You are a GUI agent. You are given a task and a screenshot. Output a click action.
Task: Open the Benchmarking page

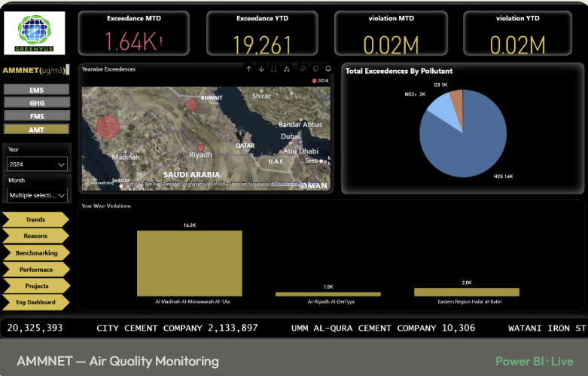click(x=36, y=253)
